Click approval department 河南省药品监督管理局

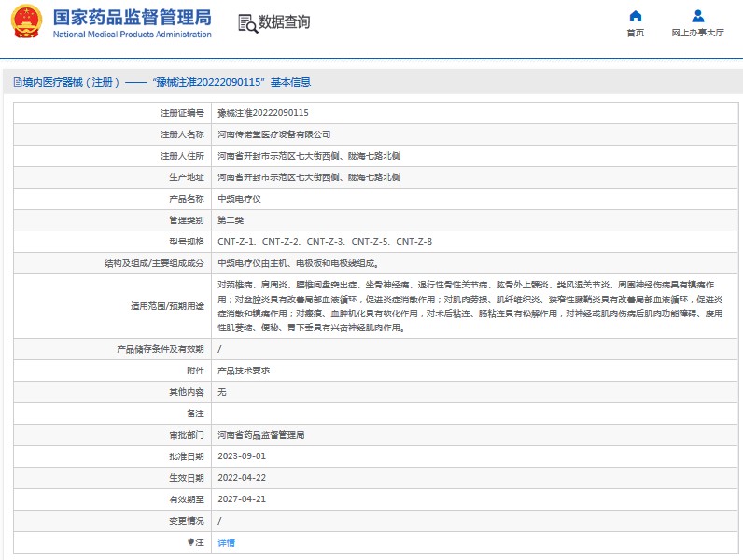pos(260,435)
